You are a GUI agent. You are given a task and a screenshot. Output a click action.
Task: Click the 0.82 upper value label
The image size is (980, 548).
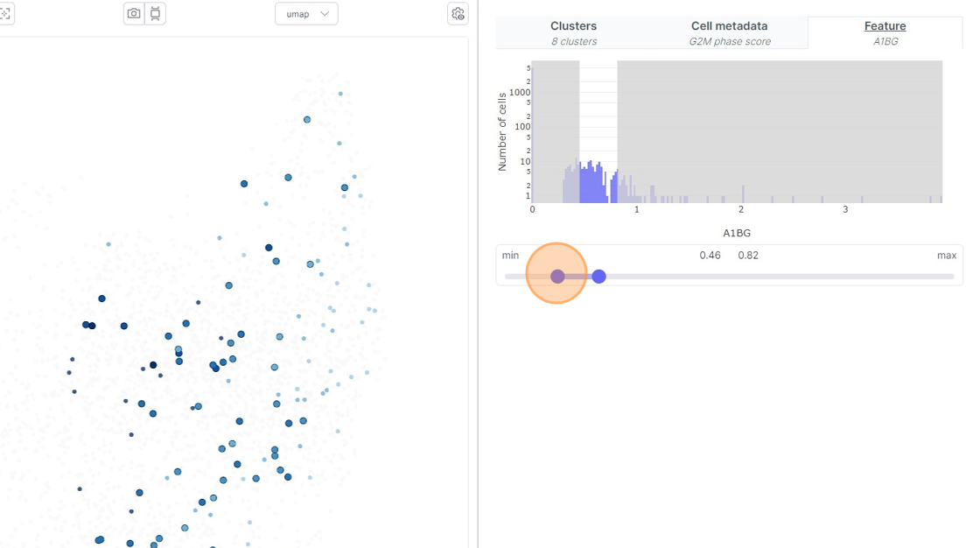click(748, 256)
